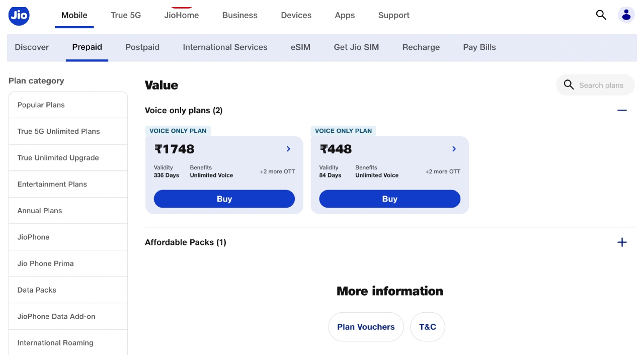Screen dimensions: 644x362
Task: Select the Annual Plans category
Action: click(x=40, y=211)
